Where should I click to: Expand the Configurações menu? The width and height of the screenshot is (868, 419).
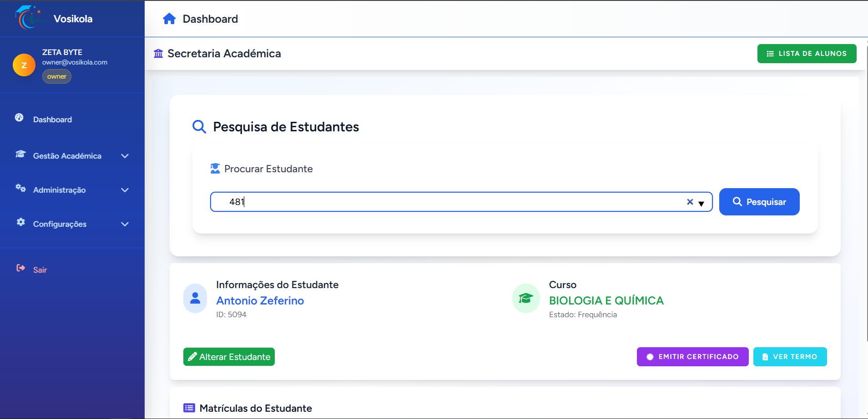click(x=125, y=224)
